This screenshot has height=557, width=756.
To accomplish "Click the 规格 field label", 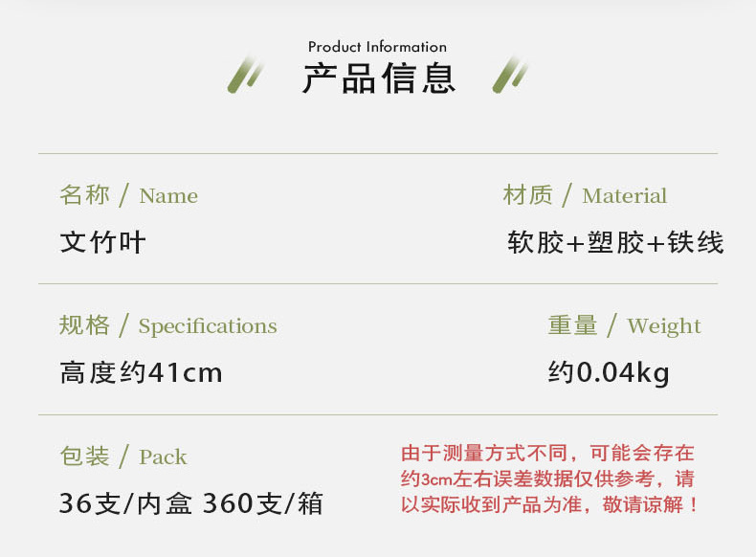I will [84, 325].
